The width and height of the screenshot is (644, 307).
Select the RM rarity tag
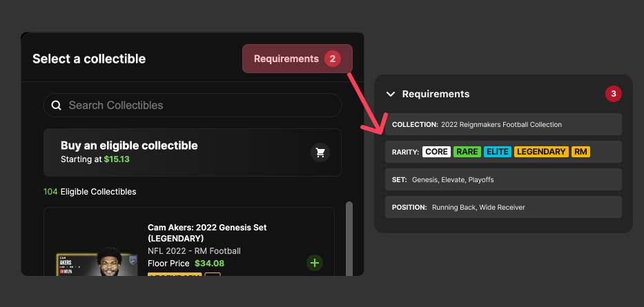[580, 152]
